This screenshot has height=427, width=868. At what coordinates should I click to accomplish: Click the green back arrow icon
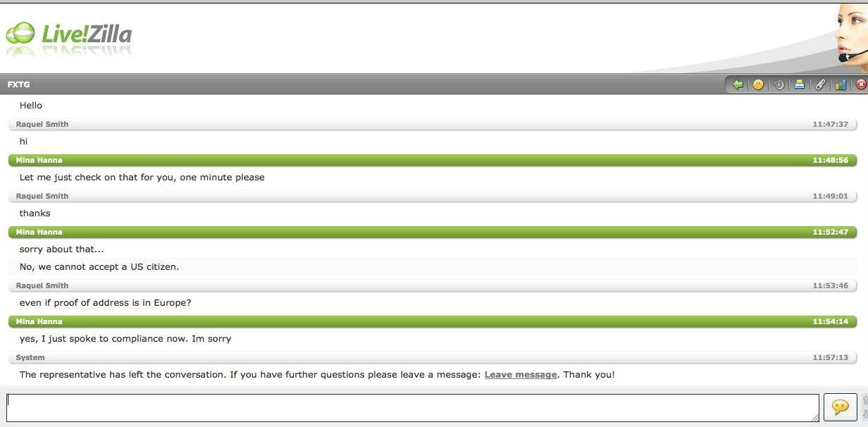point(738,85)
